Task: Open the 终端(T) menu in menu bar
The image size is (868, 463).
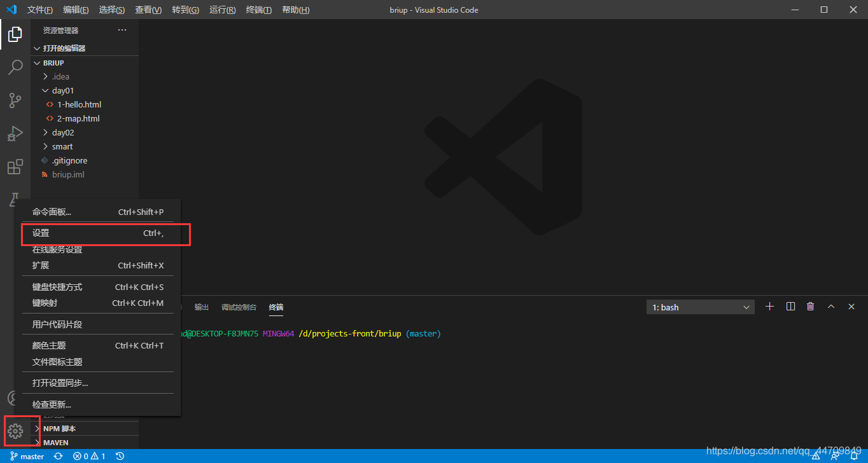Action: pos(258,10)
